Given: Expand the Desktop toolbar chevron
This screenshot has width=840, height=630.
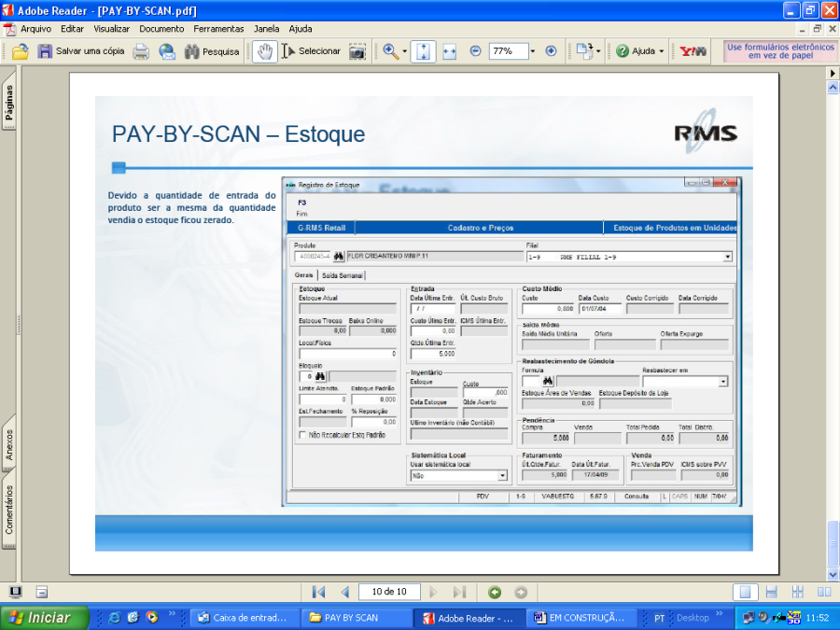Looking at the screenshot, I should [720, 614].
